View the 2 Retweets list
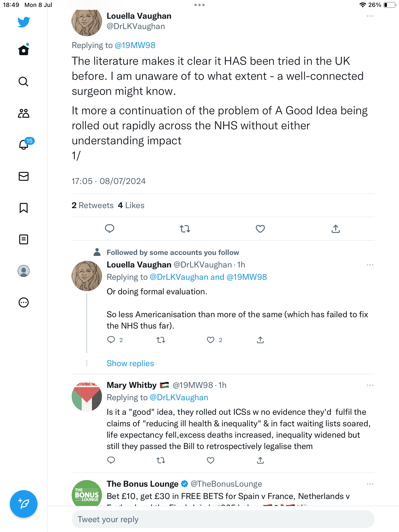This screenshot has width=399, height=532. point(93,205)
